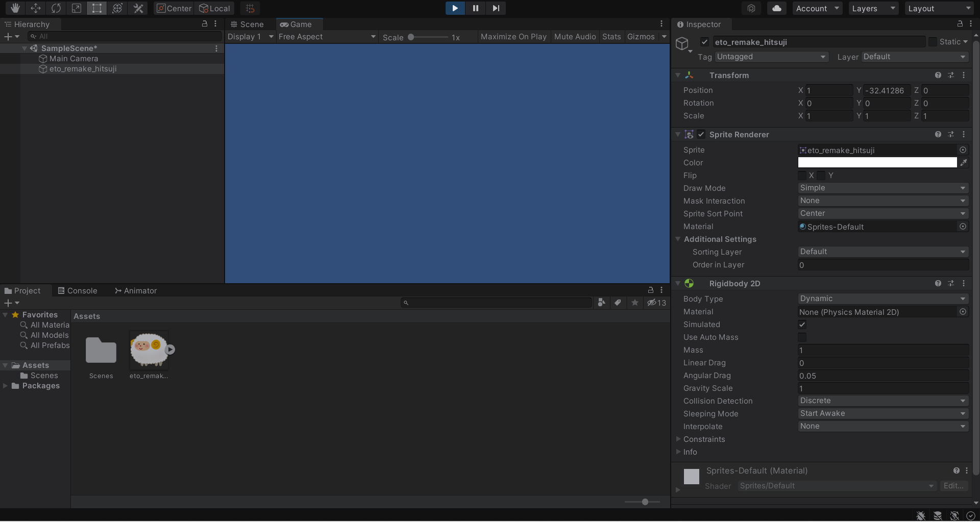Image resolution: width=980 pixels, height=522 pixels.
Task: Click the Step forward button
Action: click(496, 8)
